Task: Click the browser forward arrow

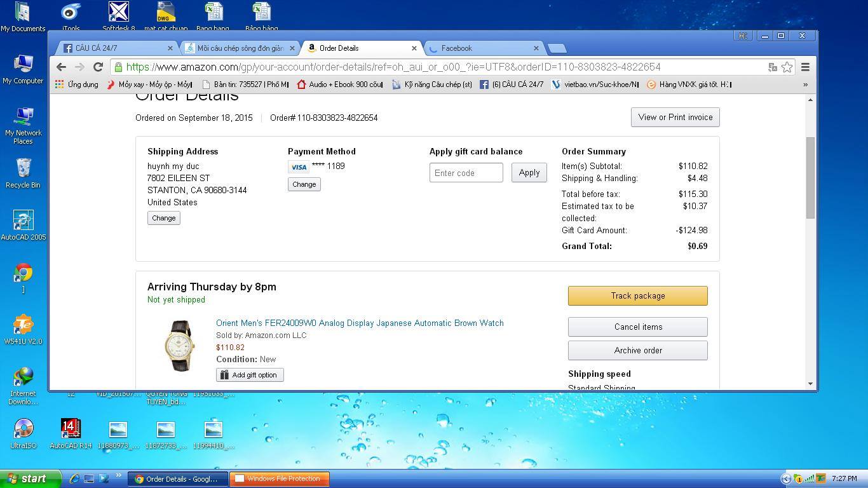Action: coord(79,67)
